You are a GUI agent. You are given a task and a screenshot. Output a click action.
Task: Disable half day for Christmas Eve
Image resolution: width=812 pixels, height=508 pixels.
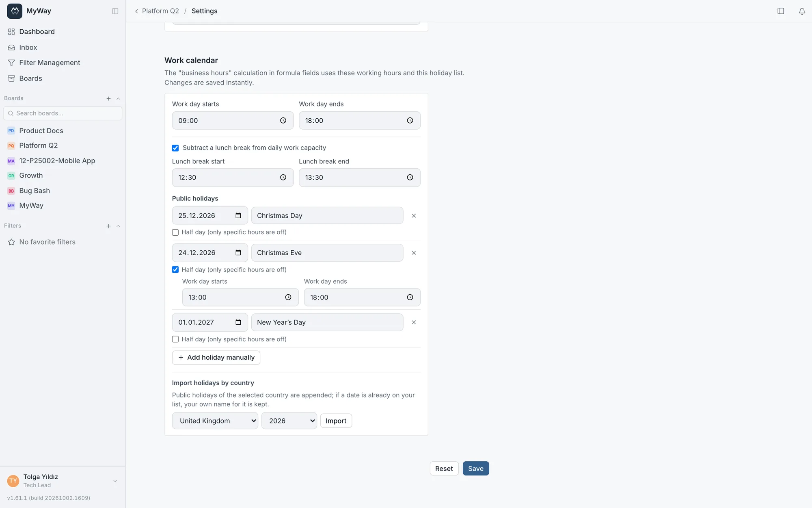coord(175,269)
